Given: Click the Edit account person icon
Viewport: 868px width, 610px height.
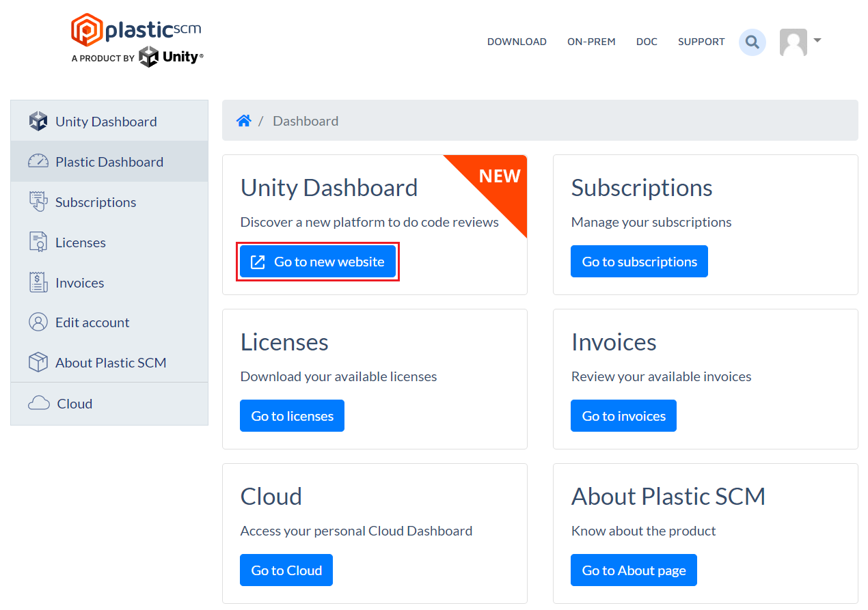Looking at the screenshot, I should pyautogui.click(x=38, y=322).
